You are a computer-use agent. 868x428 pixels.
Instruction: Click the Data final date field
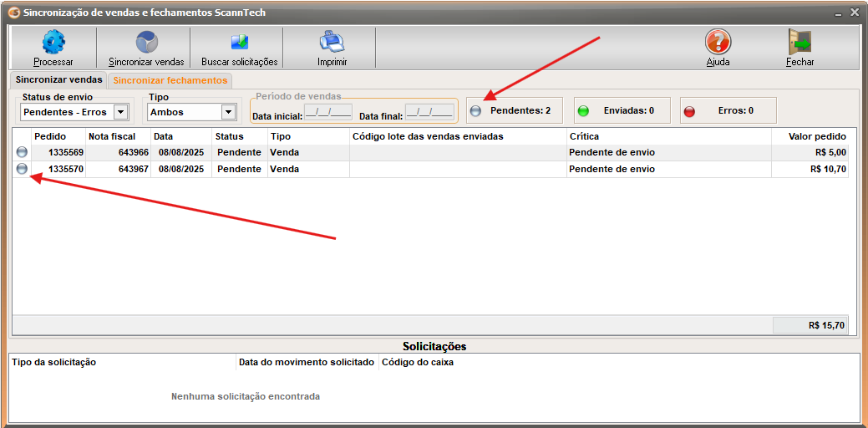point(429,112)
